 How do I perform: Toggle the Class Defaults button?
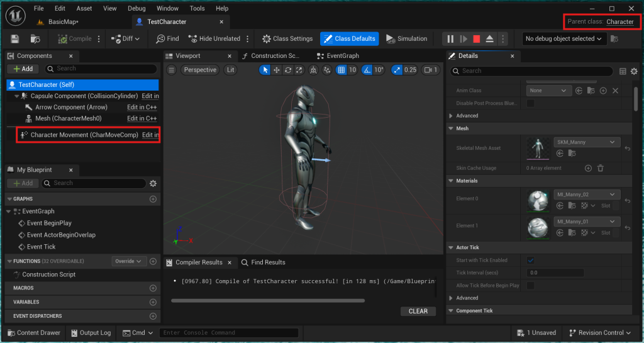(x=350, y=38)
